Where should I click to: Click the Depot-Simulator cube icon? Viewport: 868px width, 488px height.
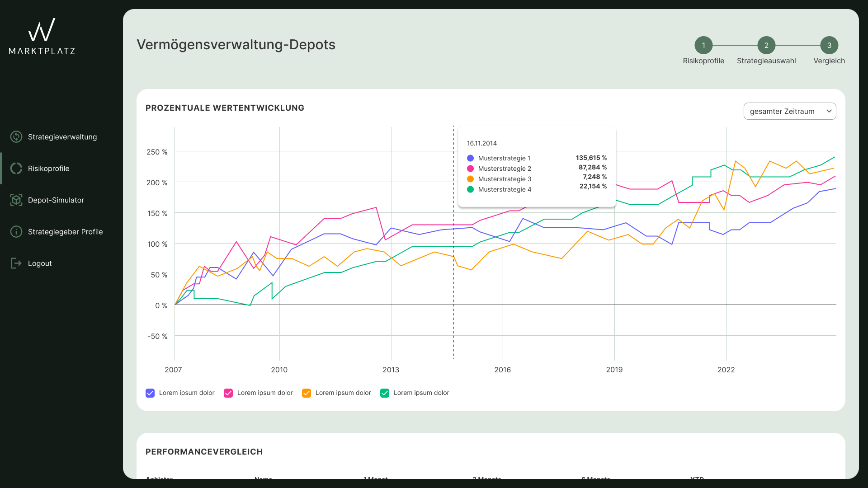tap(16, 200)
